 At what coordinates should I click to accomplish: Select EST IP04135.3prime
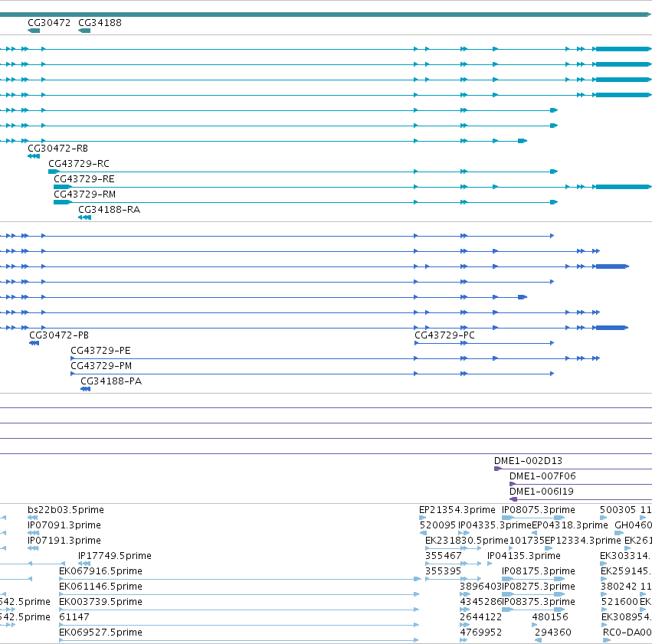click(x=524, y=556)
